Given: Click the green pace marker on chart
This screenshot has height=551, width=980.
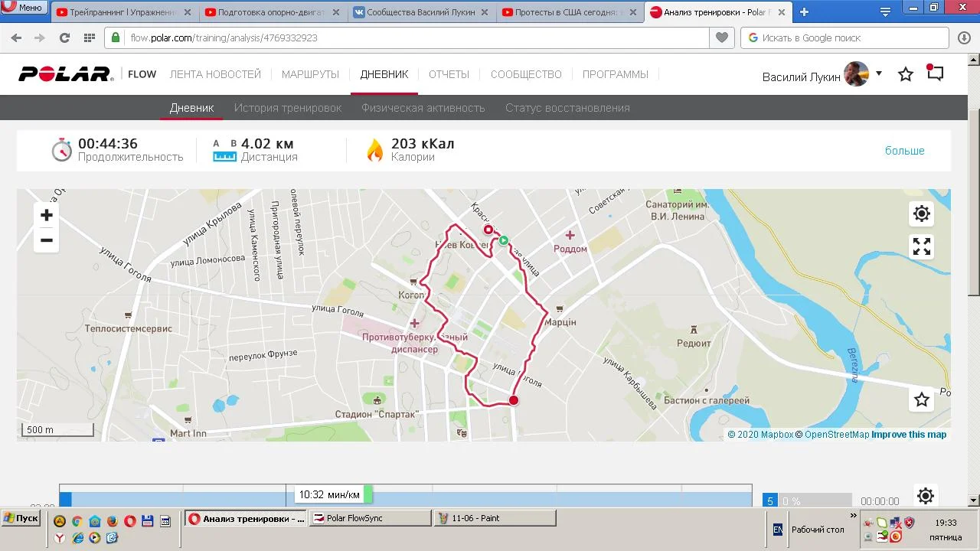Looking at the screenshot, I should (x=368, y=494).
